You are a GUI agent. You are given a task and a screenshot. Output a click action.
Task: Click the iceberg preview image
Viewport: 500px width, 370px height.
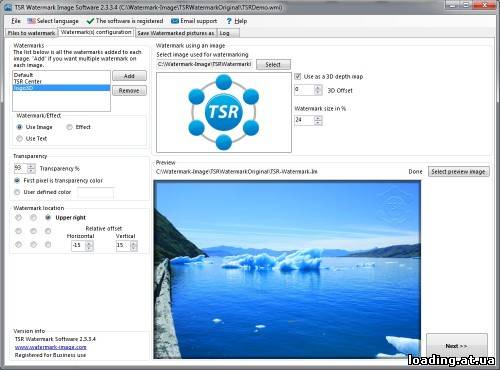point(287,270)
